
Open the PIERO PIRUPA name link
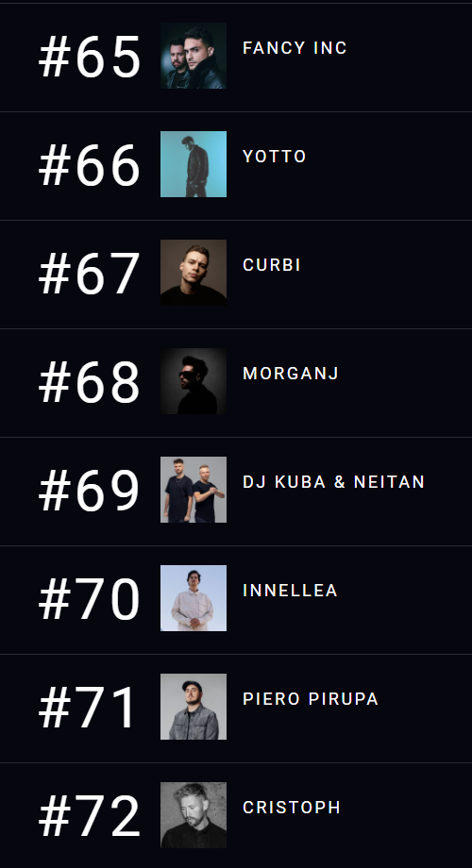coord(311,699)
